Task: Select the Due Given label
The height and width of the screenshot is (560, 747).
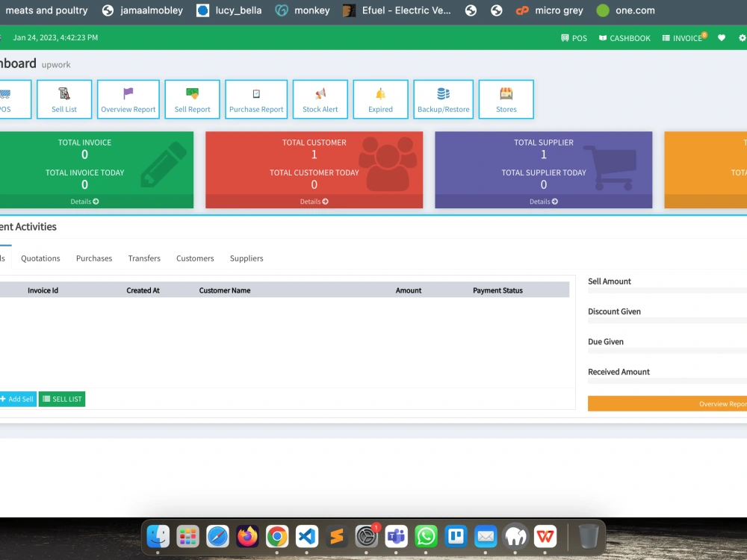Action: coord(606,341)
